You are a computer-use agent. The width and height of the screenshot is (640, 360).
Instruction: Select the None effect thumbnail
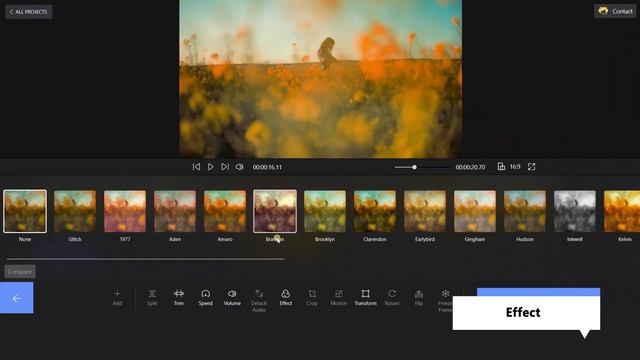click(x=25, y=211)
